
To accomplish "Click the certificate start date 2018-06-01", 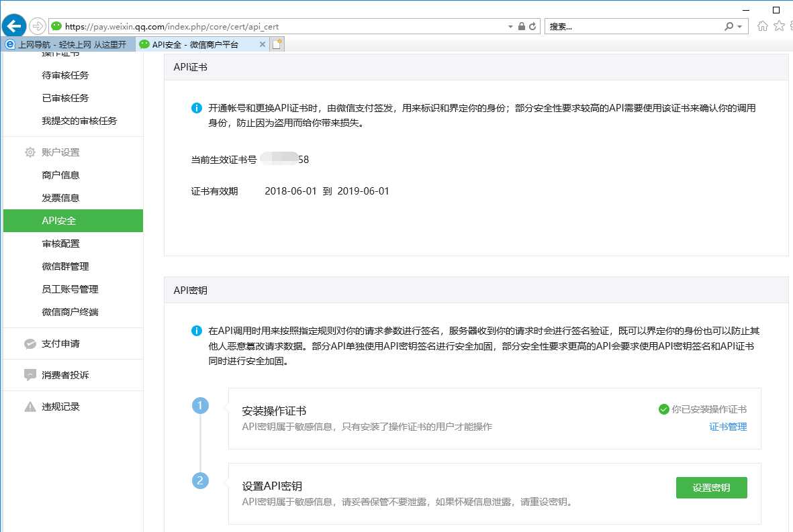I will [x=291, y=191].
